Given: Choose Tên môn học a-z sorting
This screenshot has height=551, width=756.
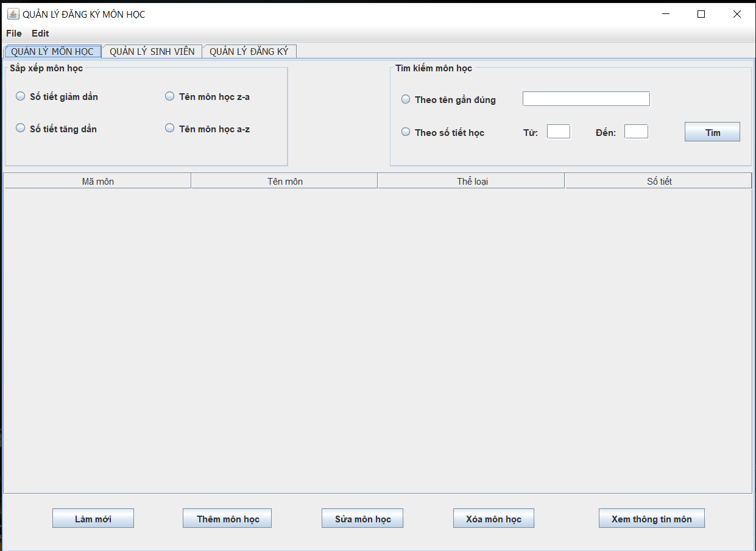Looking at the screenshot, I should (x=207, y=129).
